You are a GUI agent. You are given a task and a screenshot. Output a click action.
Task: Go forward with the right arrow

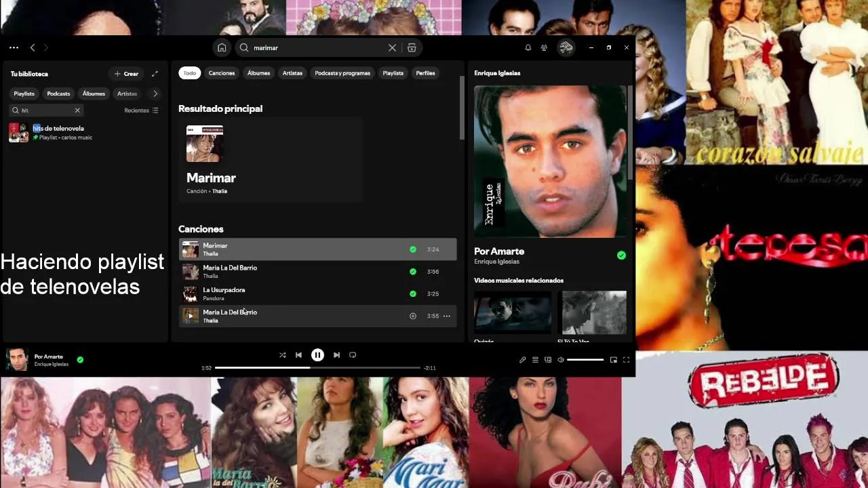point(45,47)
